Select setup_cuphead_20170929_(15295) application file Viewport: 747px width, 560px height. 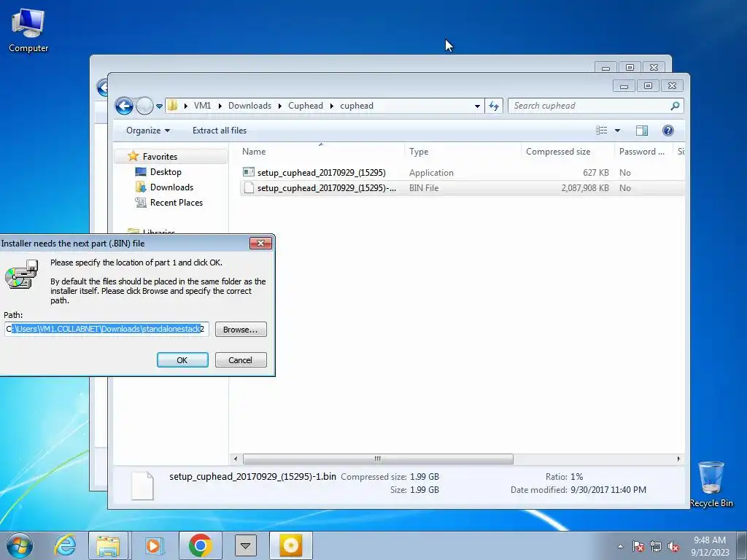pyautogui.click(x=322, y=173)
